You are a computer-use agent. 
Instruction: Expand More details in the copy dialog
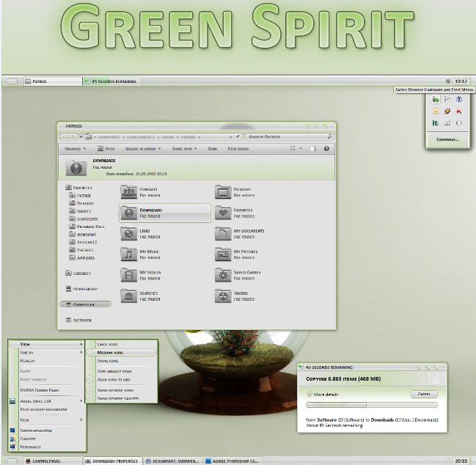pos(323,395)
